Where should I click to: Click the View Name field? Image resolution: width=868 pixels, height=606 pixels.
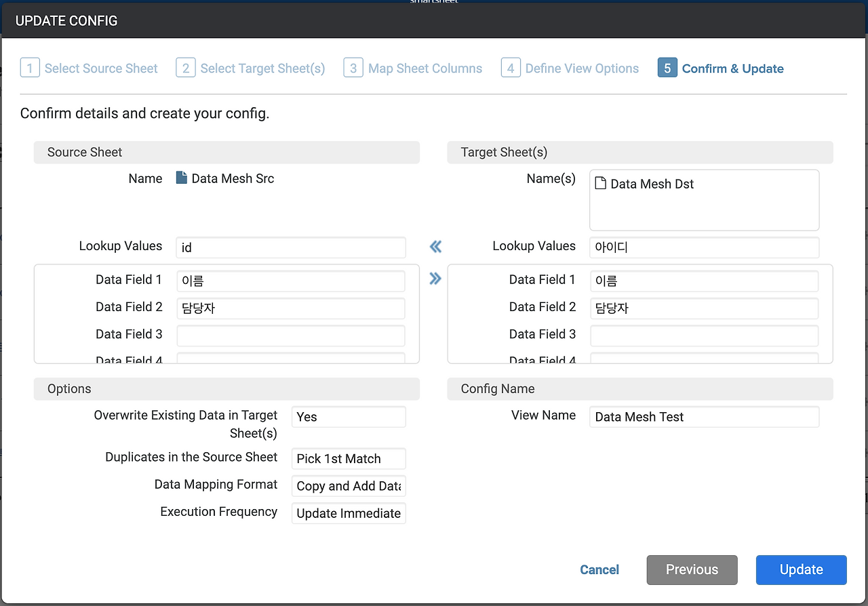pyautogui.click(x=704, y=417)
